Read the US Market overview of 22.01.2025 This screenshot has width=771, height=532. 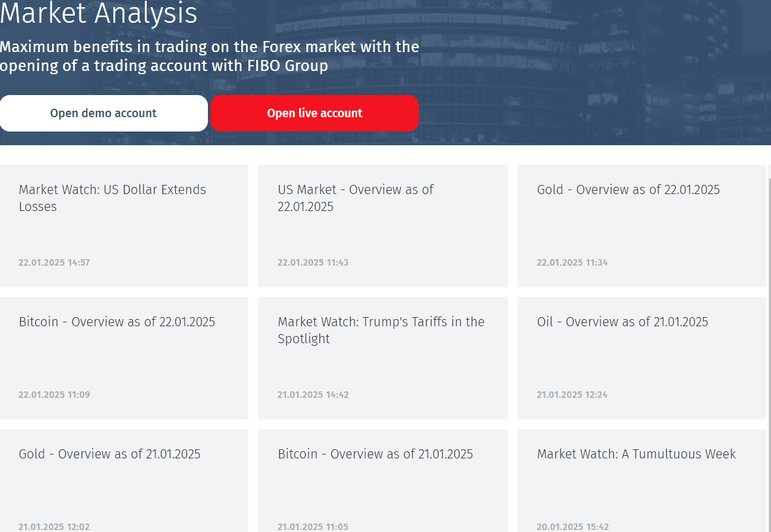(355, 198)
